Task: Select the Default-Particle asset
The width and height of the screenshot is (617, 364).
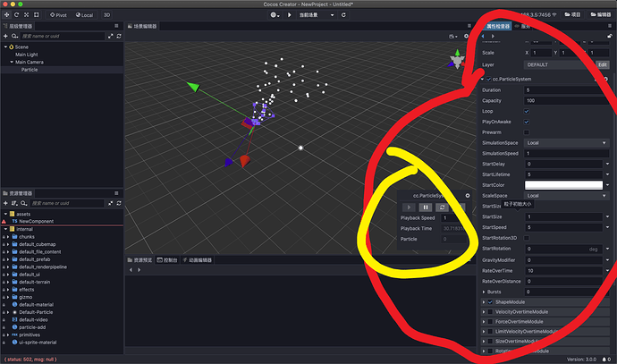Action: (x=36, y=312)
